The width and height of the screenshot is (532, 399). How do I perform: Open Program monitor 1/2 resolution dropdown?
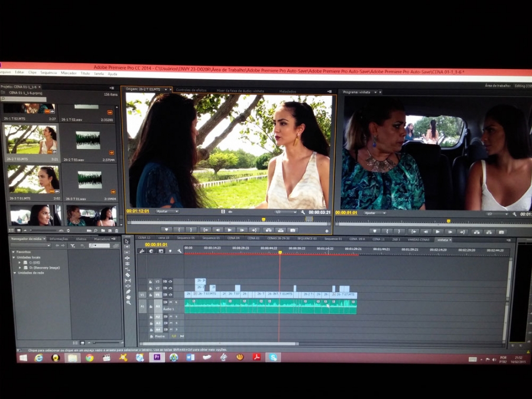tap(497, 214)
